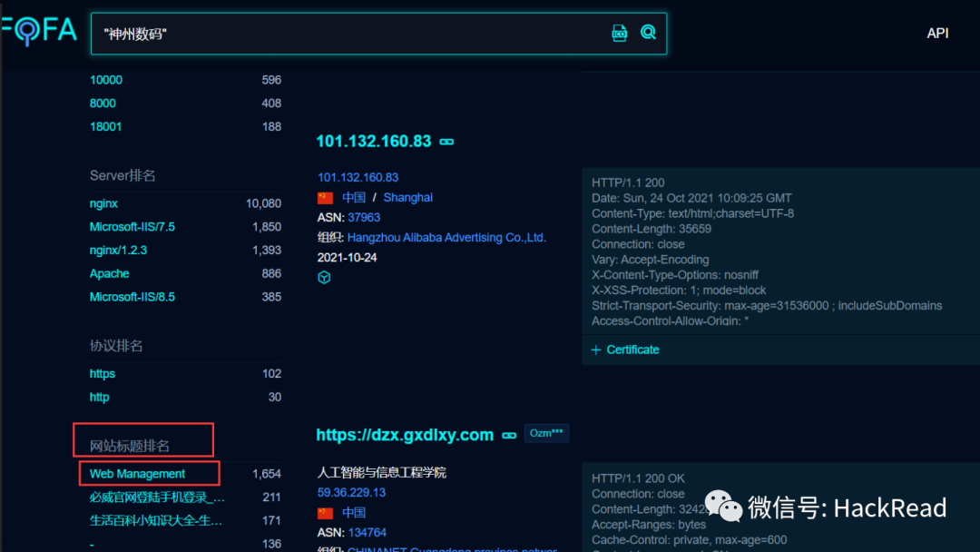980x552 pixels.
Task: Filter by protocol https
Action: coord(102,374)
